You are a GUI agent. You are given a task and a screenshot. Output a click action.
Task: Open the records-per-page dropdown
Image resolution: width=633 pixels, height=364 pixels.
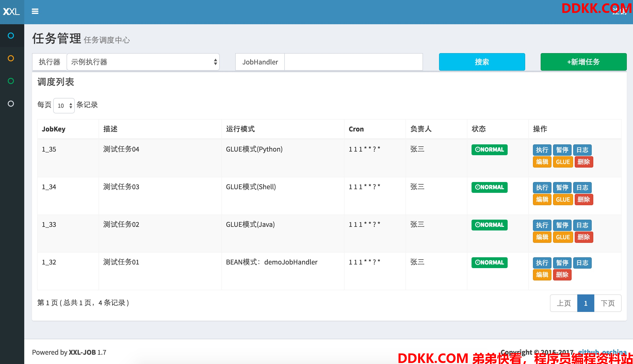click(x=64, y=106)
